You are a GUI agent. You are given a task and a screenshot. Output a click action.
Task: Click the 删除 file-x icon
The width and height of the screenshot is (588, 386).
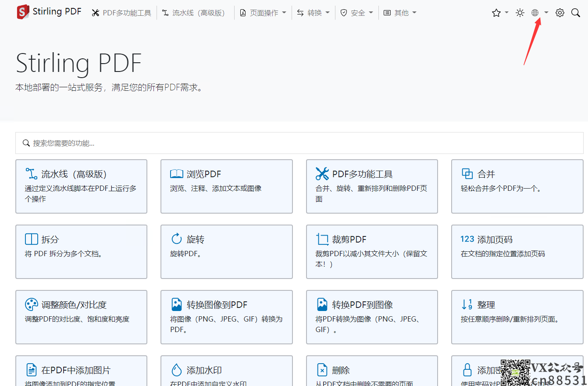point(322,370)
